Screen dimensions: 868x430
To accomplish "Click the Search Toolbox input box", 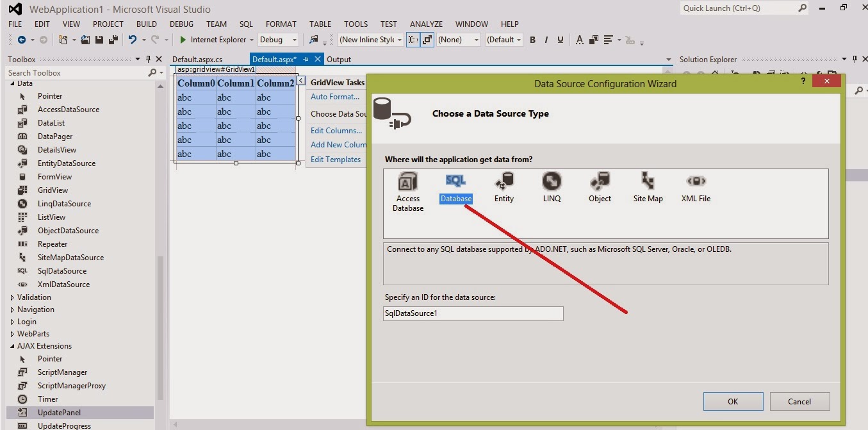I will tap(77, 73).
